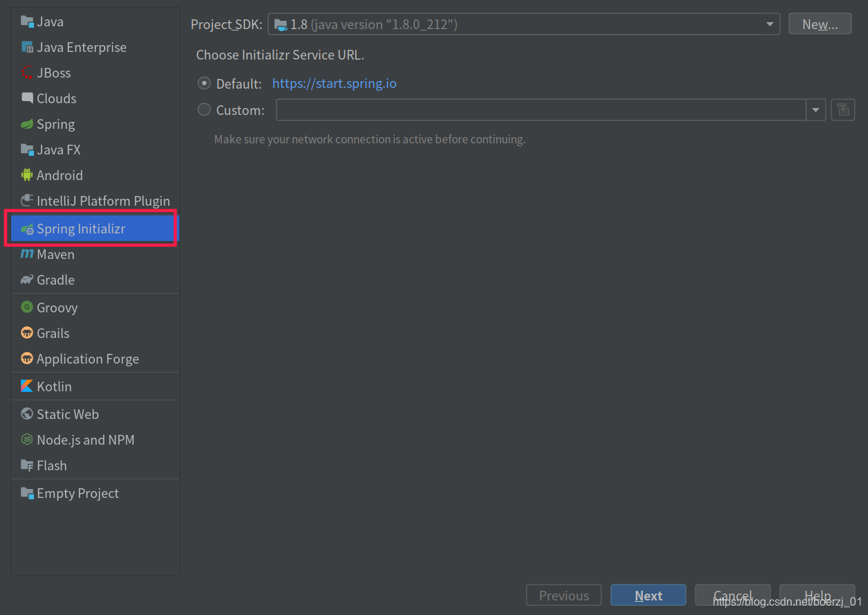Image resolution: width=868 pixels, height=615 pixels.
Task: Select the IntelliJ Platform Plugin icon
Action: coord(27,201)
